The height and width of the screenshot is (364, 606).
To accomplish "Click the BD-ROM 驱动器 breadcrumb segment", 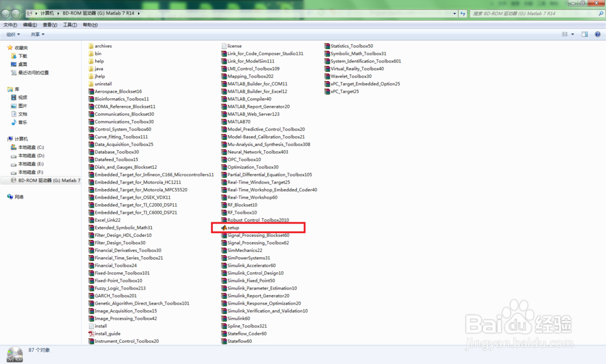I will (x=98, y=13).
